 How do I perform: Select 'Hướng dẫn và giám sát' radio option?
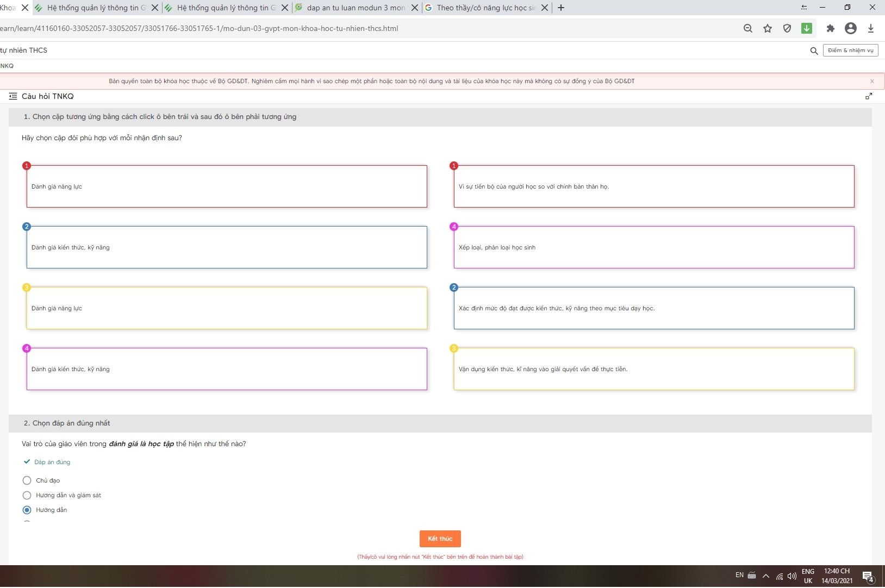pyautogui.click(x=27, y=495)
